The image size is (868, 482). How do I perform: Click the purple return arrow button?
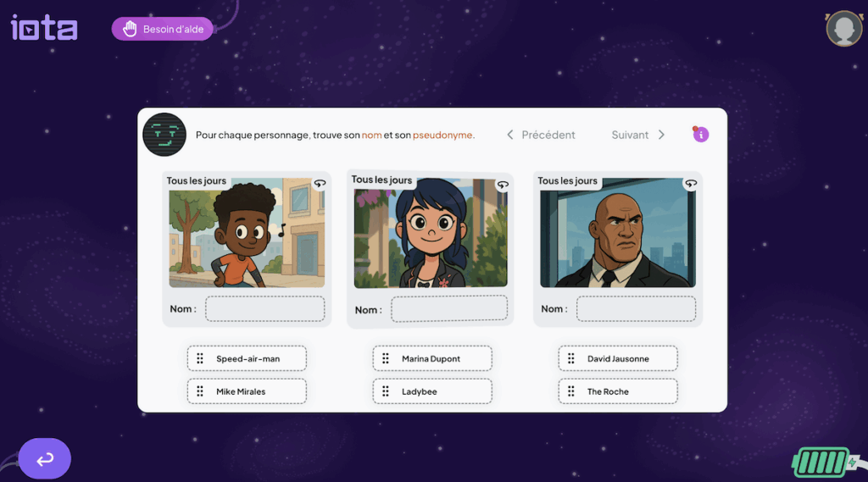pos(45,459)
